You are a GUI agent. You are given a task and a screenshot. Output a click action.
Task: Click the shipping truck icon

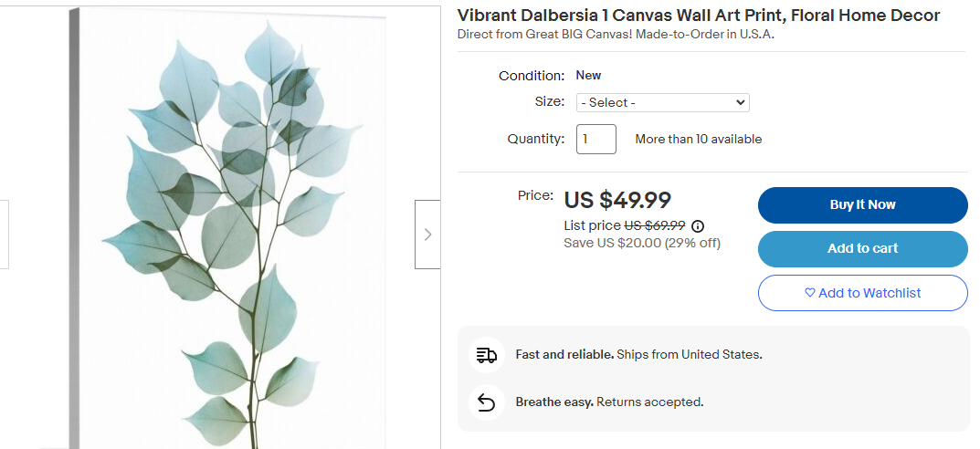pos(487,355)
